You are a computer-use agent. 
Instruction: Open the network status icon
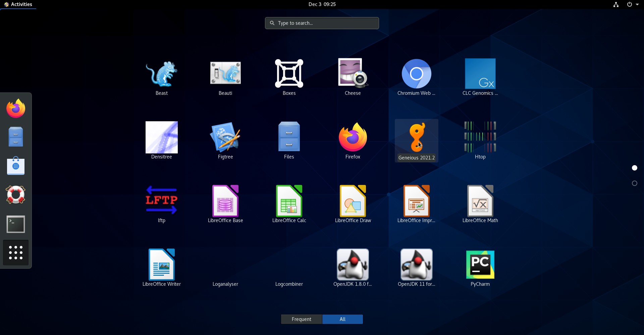click(x=616, y=4)
